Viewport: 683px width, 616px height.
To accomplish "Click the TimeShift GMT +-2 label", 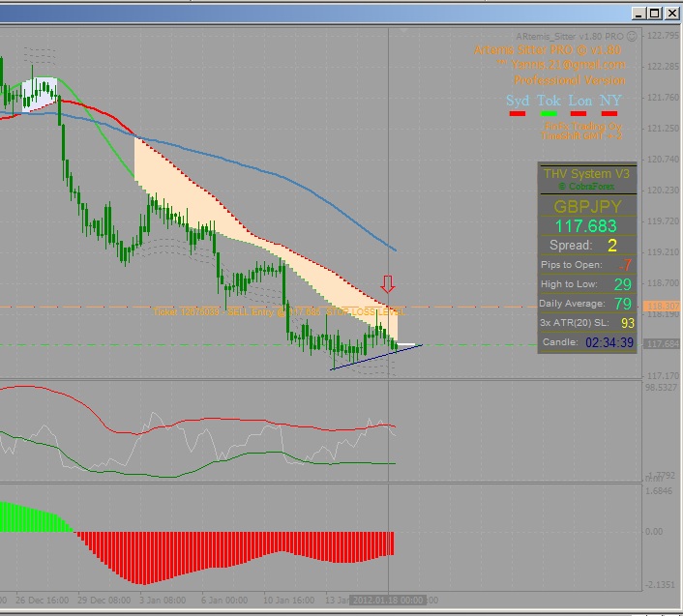I will [x=581, y=135].
